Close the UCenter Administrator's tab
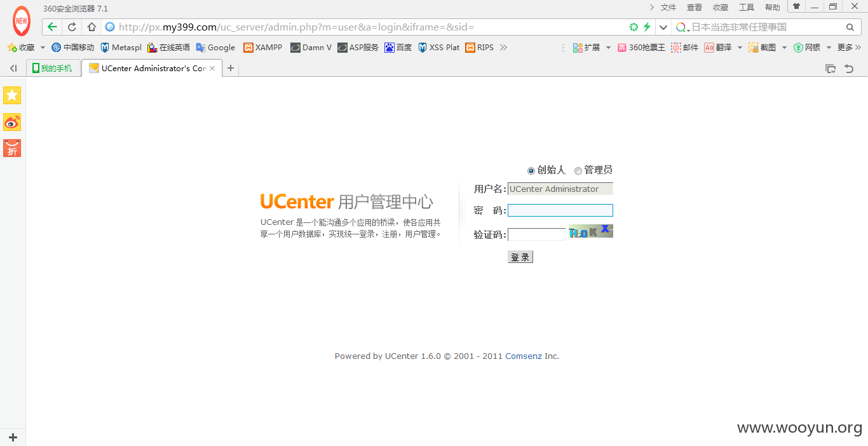The image size is (868, 446). (x=212, y=69)
